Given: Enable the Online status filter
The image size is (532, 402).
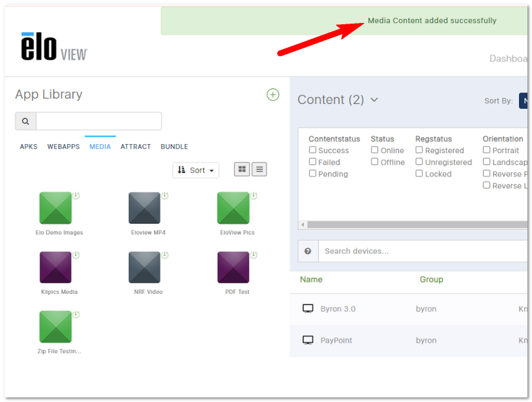Looking at the screenshot, I should coord(375,150).
